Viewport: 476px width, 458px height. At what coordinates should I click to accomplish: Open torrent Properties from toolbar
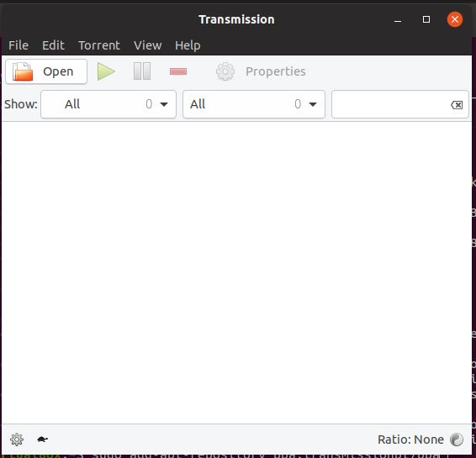pyautogui.click(x=261, y=71)
